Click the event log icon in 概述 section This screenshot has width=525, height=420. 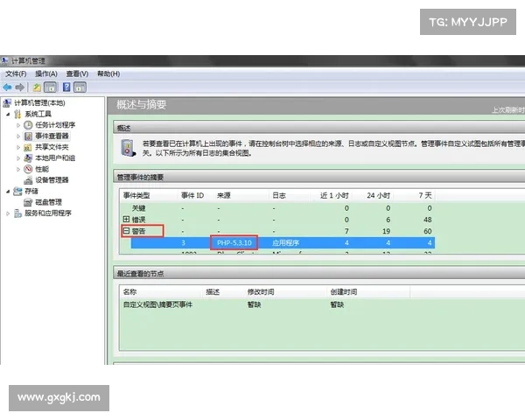[128, 148]
